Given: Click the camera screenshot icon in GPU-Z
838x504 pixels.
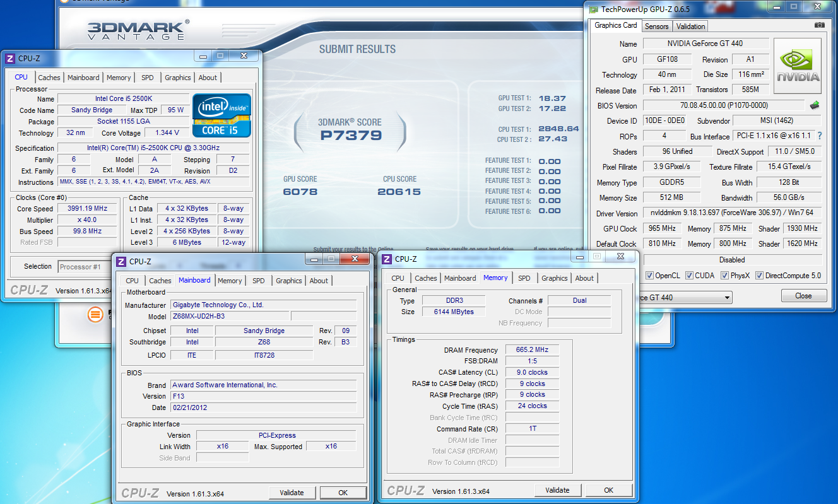Looking at the screenshot, I should (x=819, y=25).
